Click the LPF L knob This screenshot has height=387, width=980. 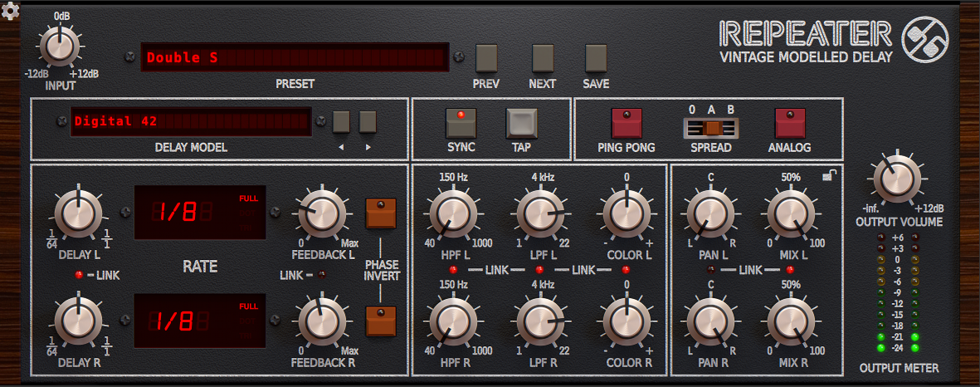pos(540,213)
